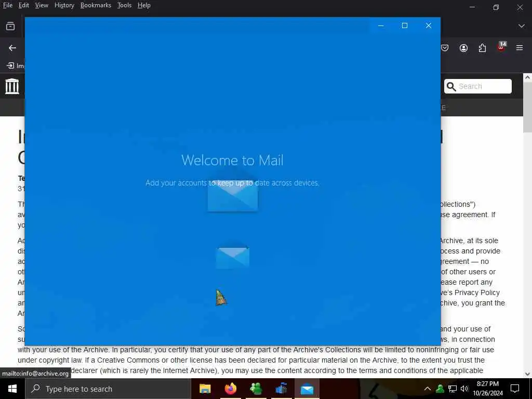Click the uBlock extension icon with badge 14
Viewport: 532px width, 399px height.
point(501,47)
